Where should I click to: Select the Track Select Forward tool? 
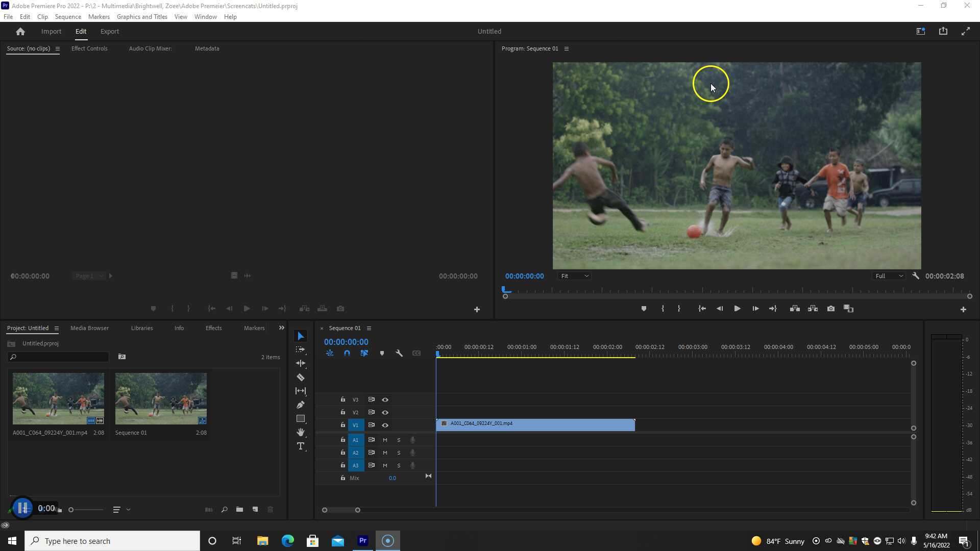coord(301,349)
